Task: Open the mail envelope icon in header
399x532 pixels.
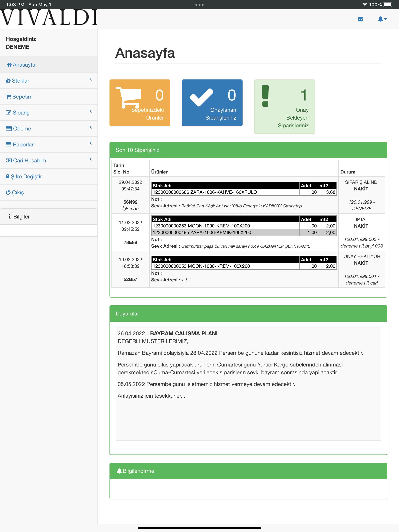Action: point(360,19)
